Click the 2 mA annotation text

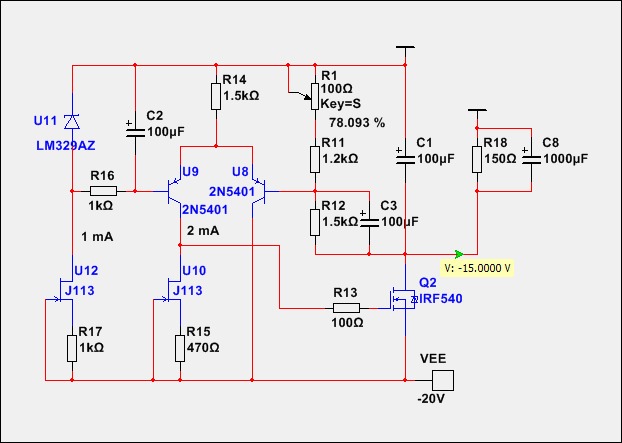[203, 230]
